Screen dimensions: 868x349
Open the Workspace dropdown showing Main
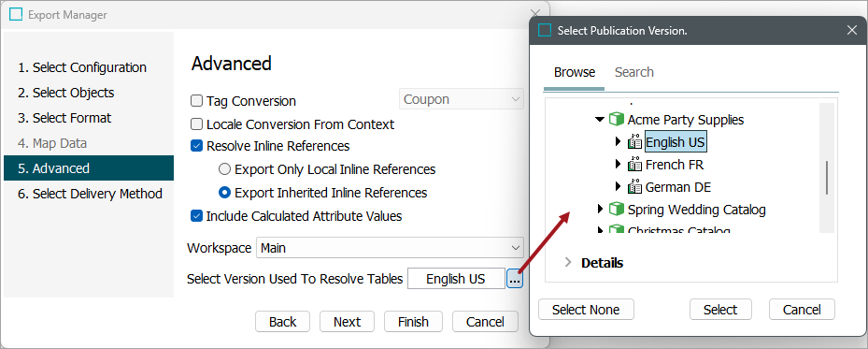coord(390,248)
